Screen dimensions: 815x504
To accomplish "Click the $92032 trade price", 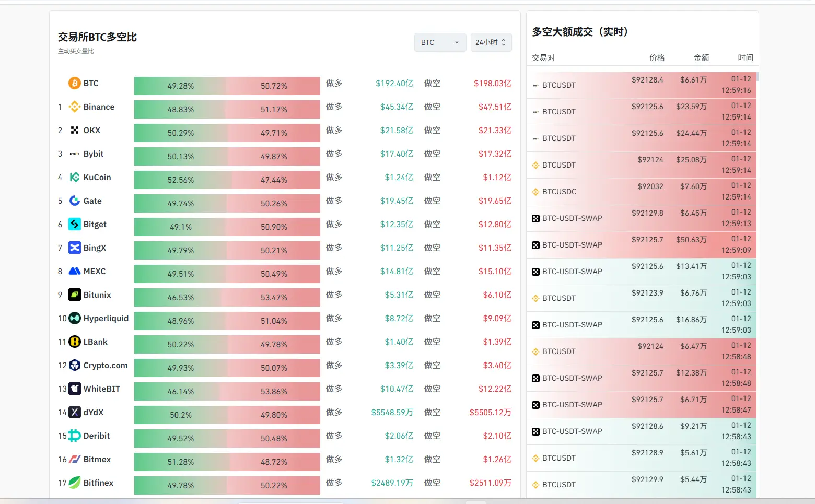I will click(650, 186).
